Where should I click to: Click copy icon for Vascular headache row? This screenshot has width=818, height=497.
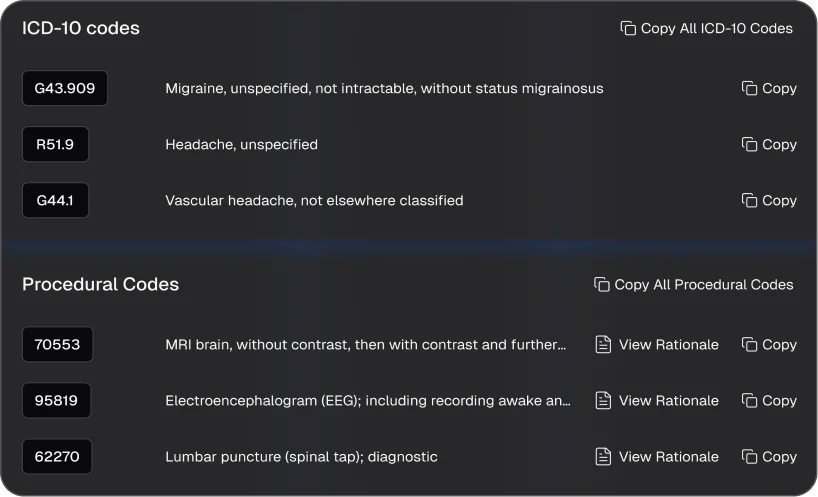749,200
